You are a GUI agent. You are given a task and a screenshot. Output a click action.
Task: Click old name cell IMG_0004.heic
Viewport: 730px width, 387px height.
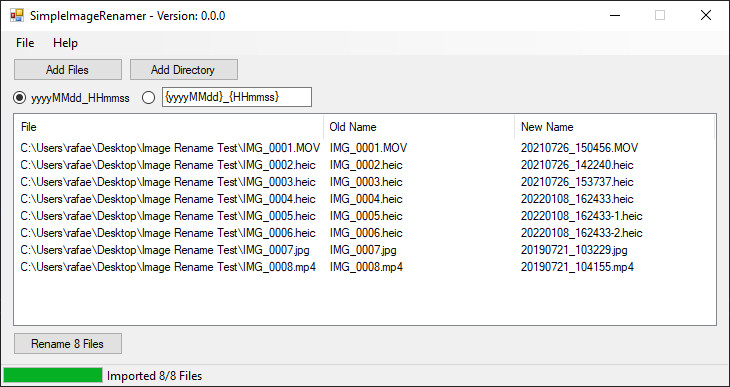[x=366, y=199]
